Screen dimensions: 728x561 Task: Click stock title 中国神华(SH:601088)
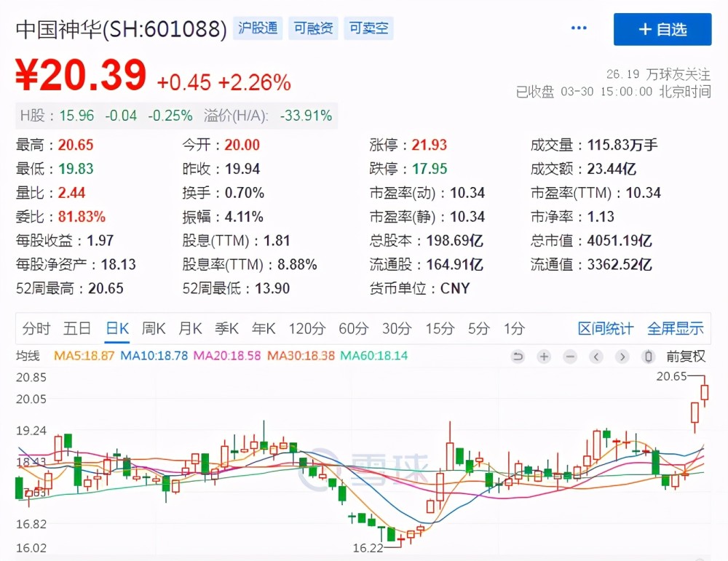tap(121, 29)
